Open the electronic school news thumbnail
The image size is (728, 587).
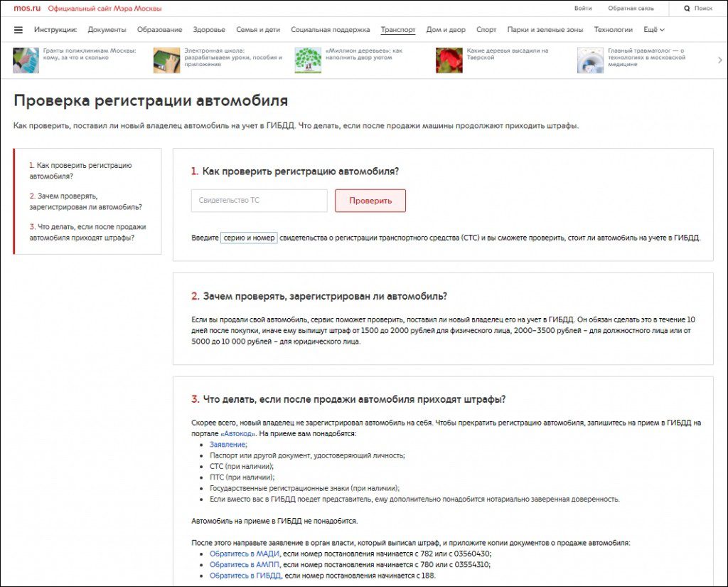(x=166, y=60)
